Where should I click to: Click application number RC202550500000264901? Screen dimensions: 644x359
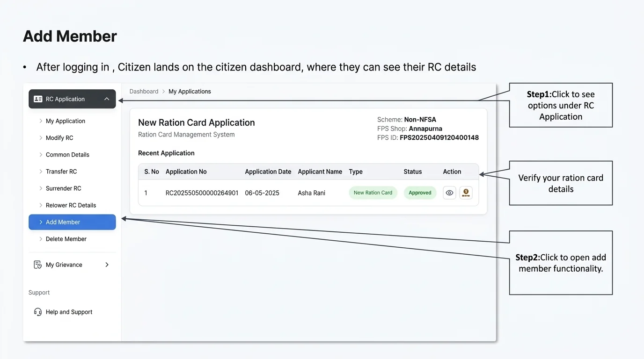pos(202,193)
